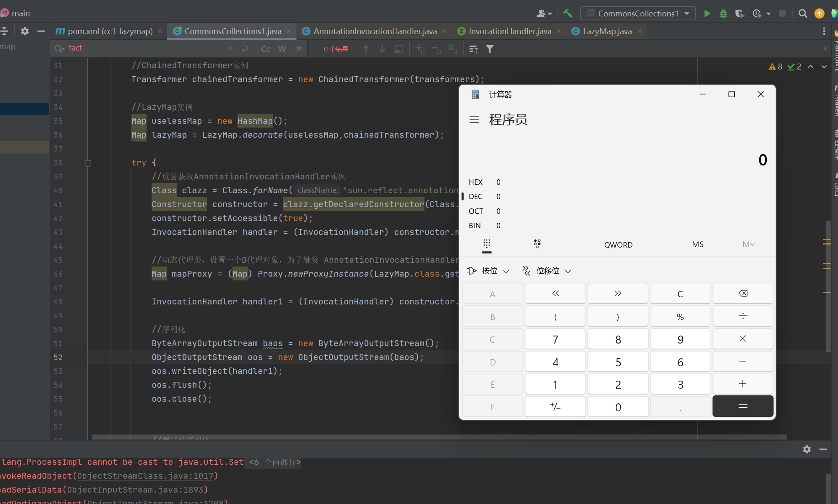The width and height of the screenshot is (838, 504).
Task: Click calculator divide key
Action: click(x=742, y=316)
